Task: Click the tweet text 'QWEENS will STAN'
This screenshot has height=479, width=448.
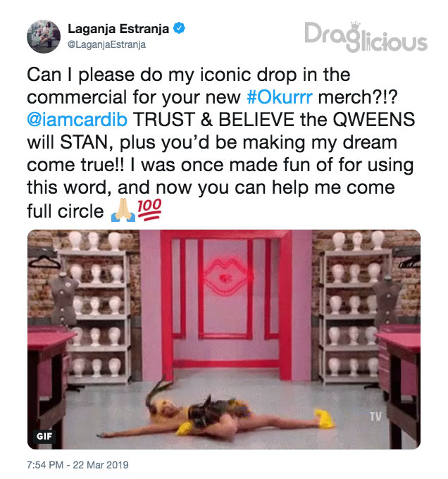Action: point(220,131)
